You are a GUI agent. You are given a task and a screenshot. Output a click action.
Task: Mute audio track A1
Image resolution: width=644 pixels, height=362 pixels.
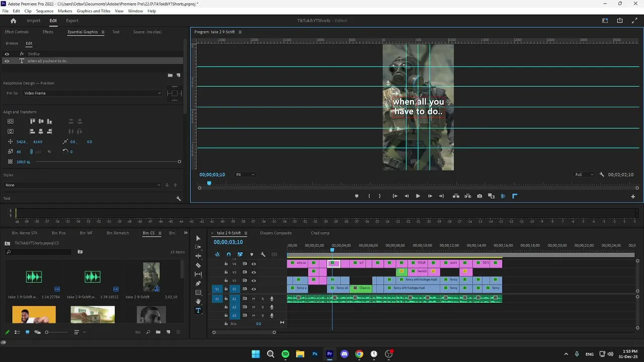coord(254,299)
